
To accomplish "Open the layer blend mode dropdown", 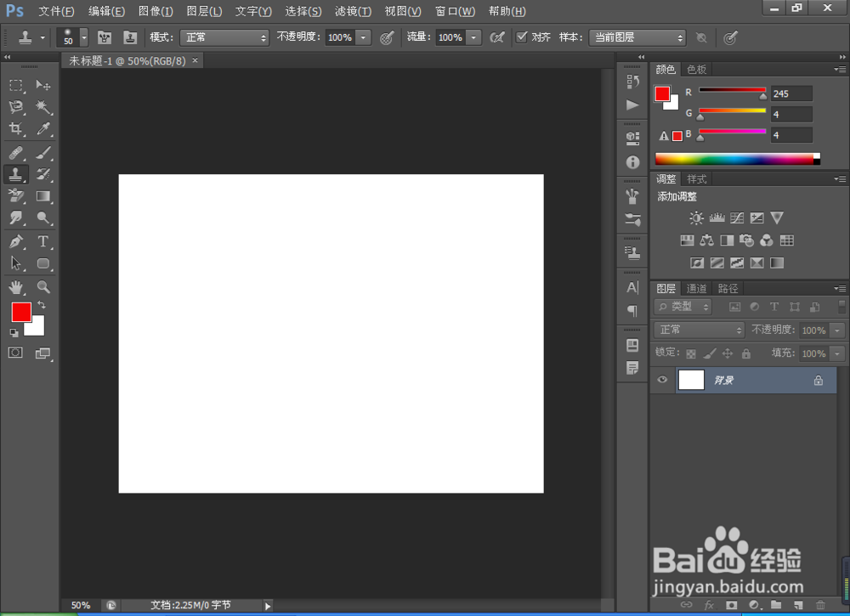I will (x=700, y=330).
